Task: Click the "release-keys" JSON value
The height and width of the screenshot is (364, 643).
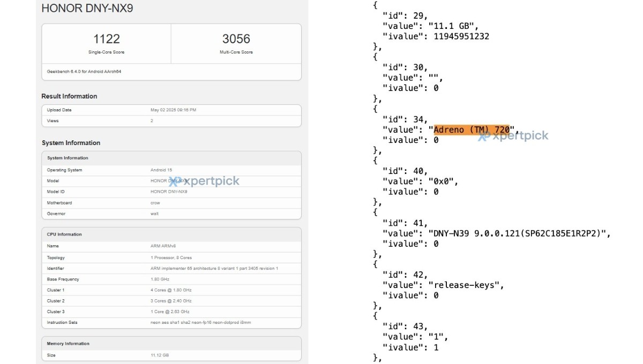Action: (466, 285)
